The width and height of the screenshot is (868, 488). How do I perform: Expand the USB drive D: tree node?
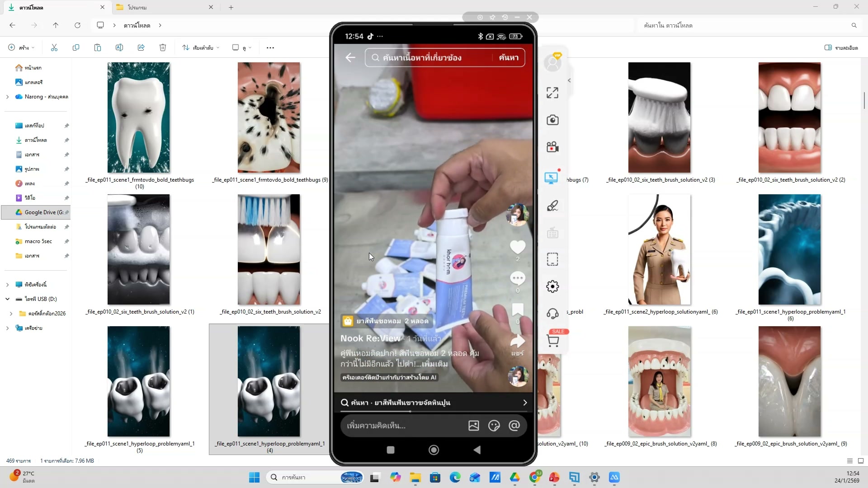(x=7, y=299)
